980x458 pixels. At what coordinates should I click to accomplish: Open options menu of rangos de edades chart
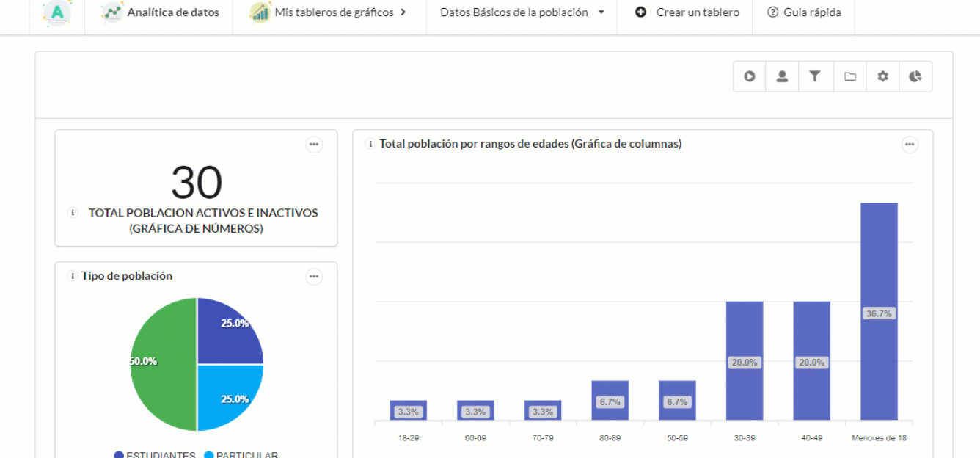pyautogui.click(x=910, y=145)
